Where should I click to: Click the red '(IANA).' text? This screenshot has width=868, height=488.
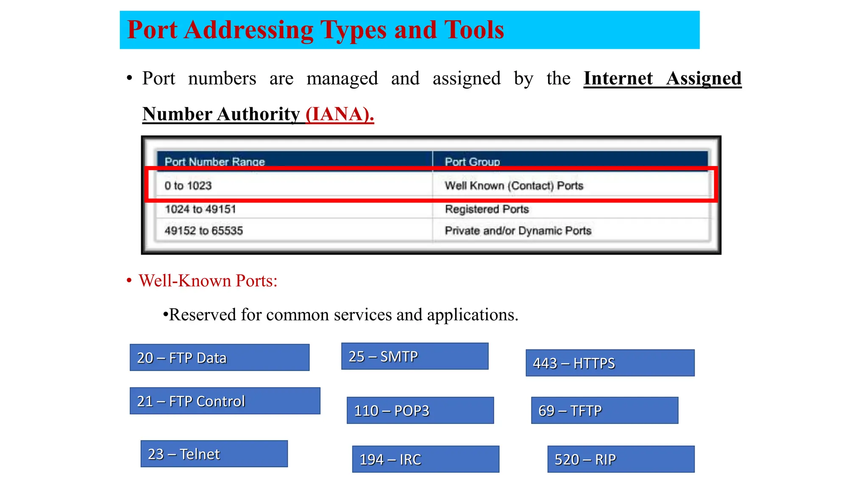(x=340, y=114)
